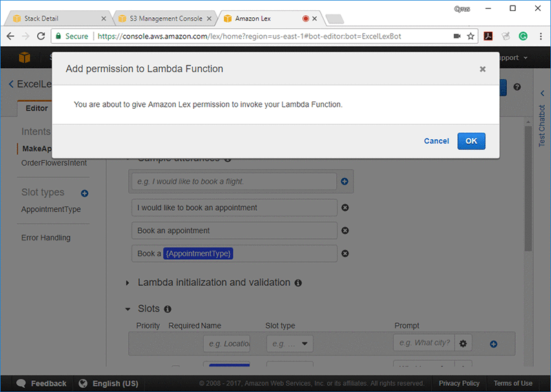The height and width of the screenshot is (392, 551).
Task: Add the new slot with plus icon
Action: pyautogui.click(x=493, y=344)
